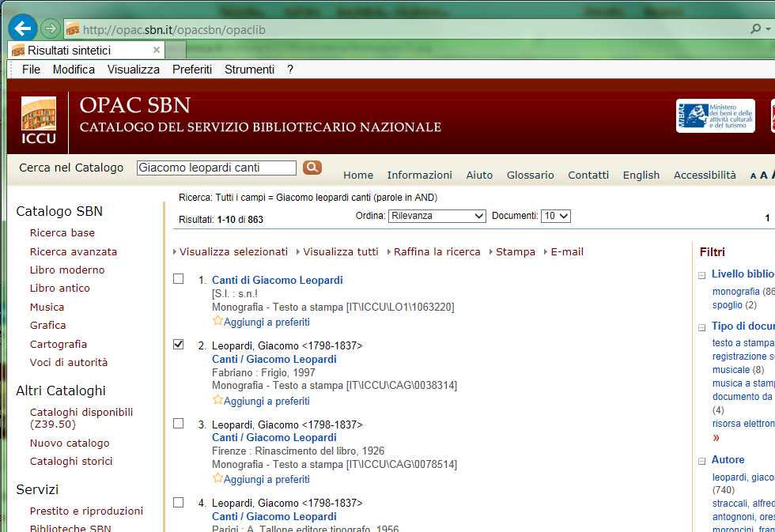Filter by monografia level
This screenshot has height=532, width=775.
click(736, 292)
